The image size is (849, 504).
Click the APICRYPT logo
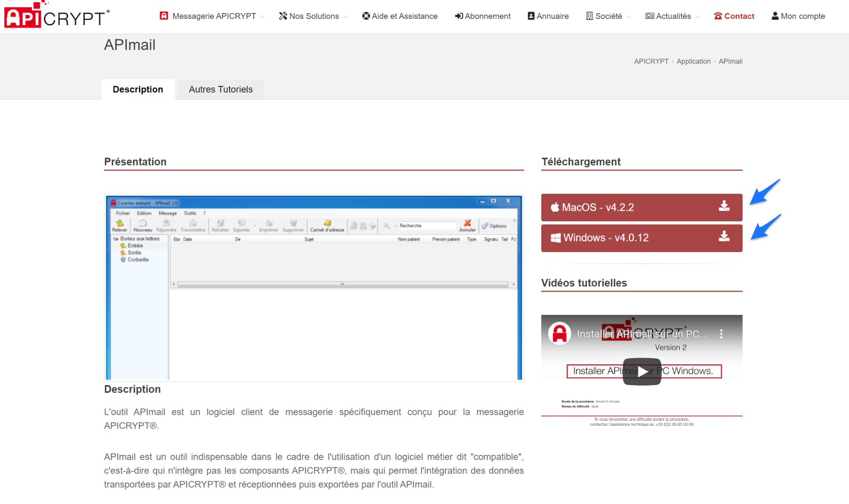57,16
